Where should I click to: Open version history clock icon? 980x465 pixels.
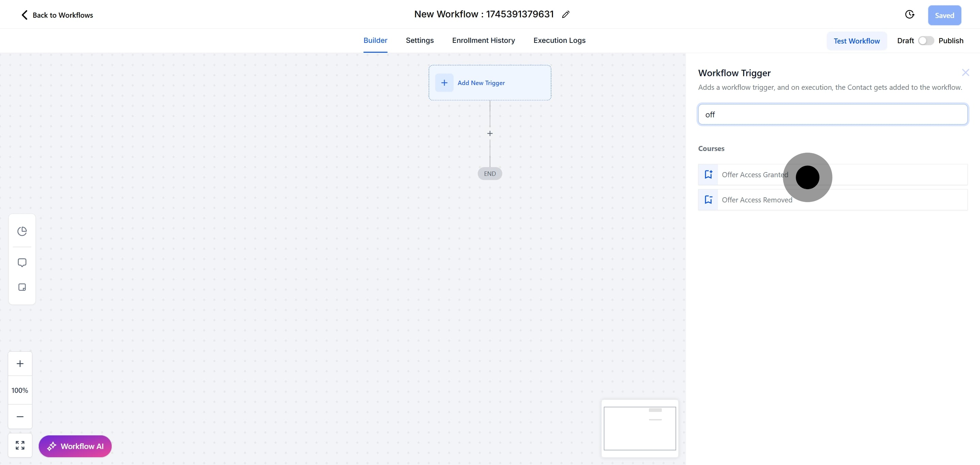pyautogui.click(x=909, y=14)
